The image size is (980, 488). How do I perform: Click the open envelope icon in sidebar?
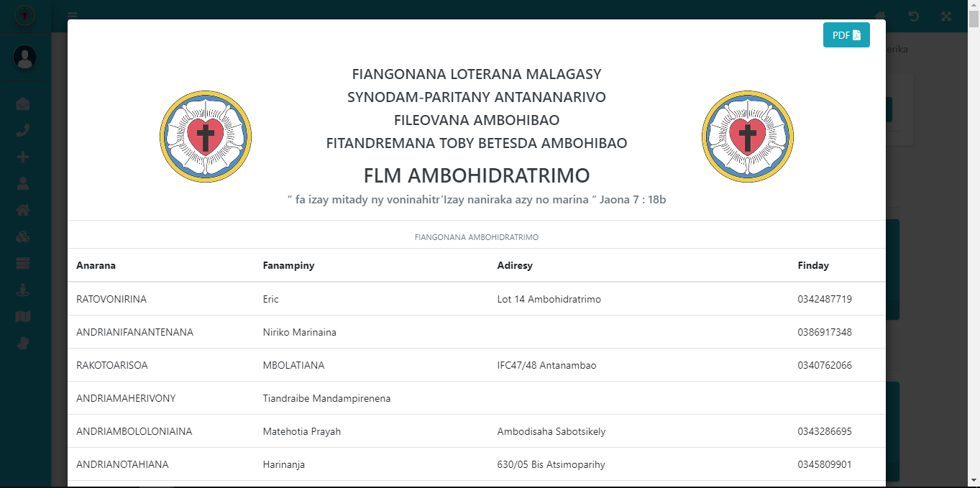(x=23, y=104)
